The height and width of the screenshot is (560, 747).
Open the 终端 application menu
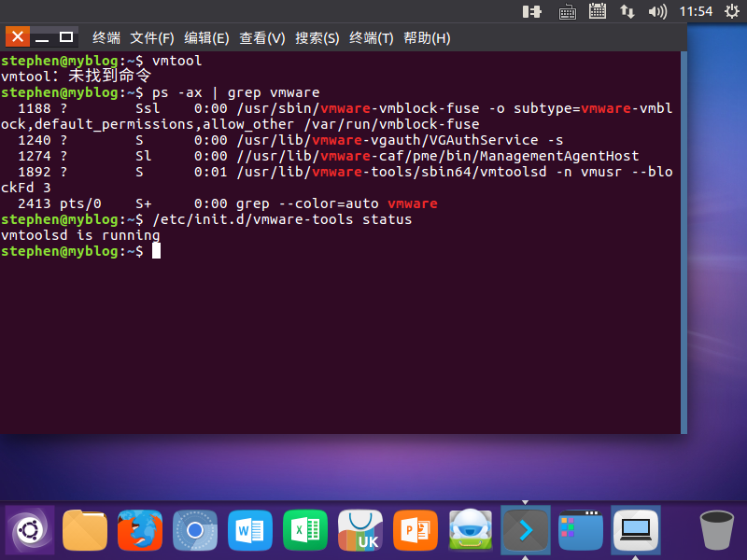point(106,37)
